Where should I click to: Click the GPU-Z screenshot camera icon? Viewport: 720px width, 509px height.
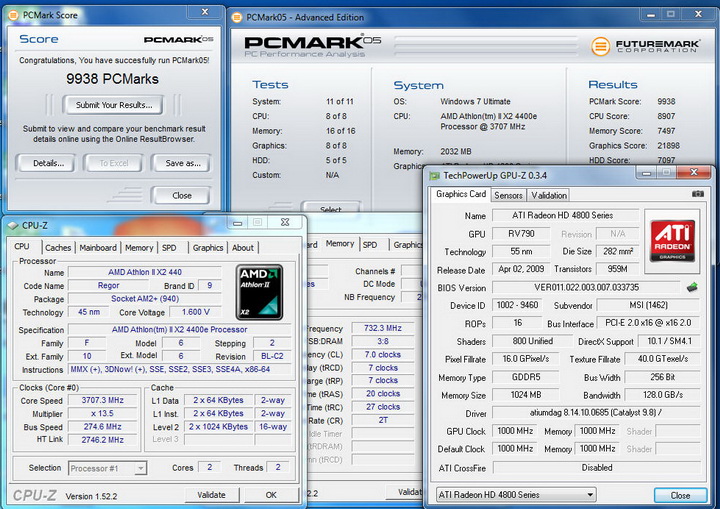pos(698,194)
